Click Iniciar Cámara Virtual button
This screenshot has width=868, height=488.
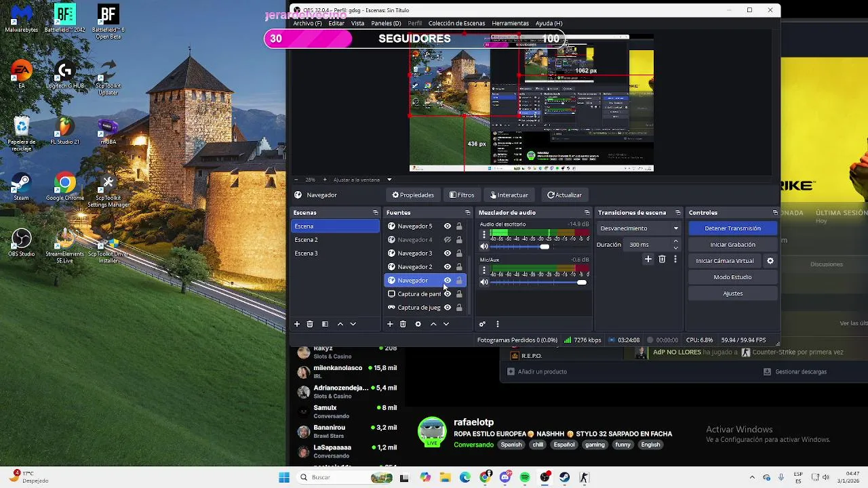(x=724, y=261)
